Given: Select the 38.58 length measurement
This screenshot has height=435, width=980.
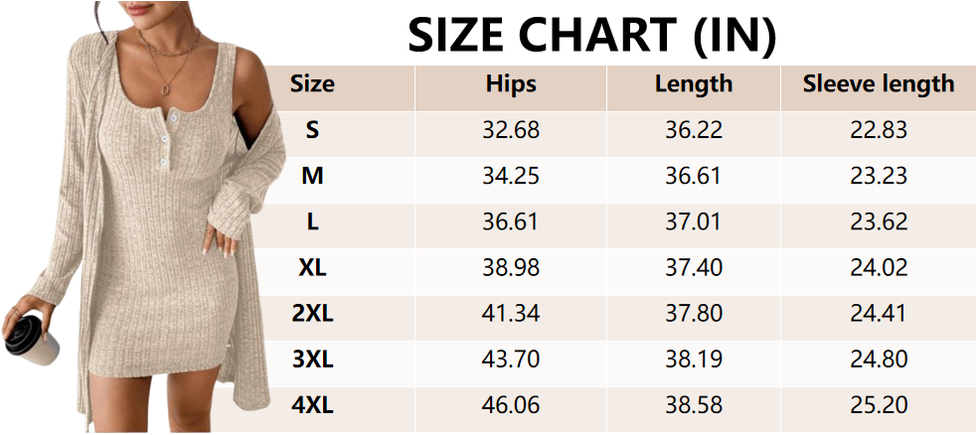Looking at the screenshot, I should 694,407.
